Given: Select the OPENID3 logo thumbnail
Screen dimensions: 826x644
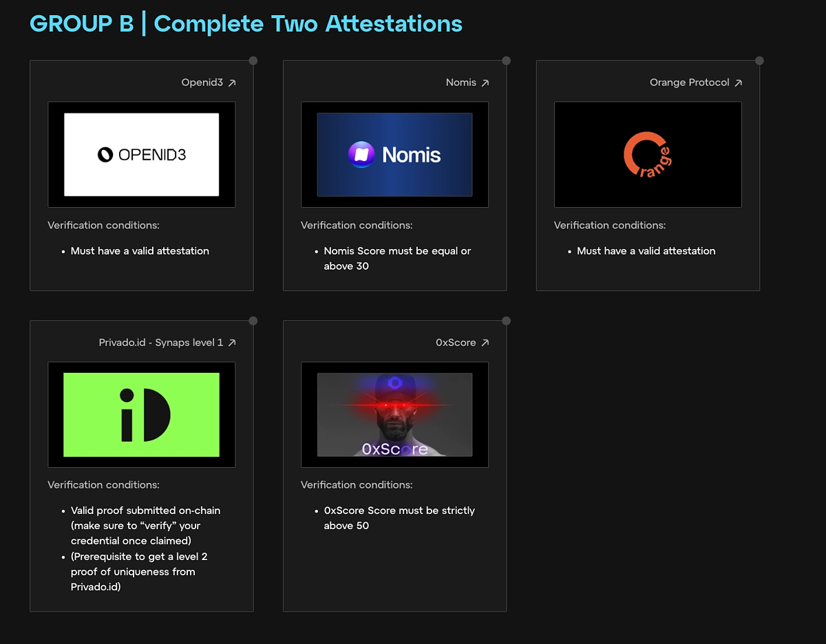Looking at the screenshot, I should click(142, 155).
